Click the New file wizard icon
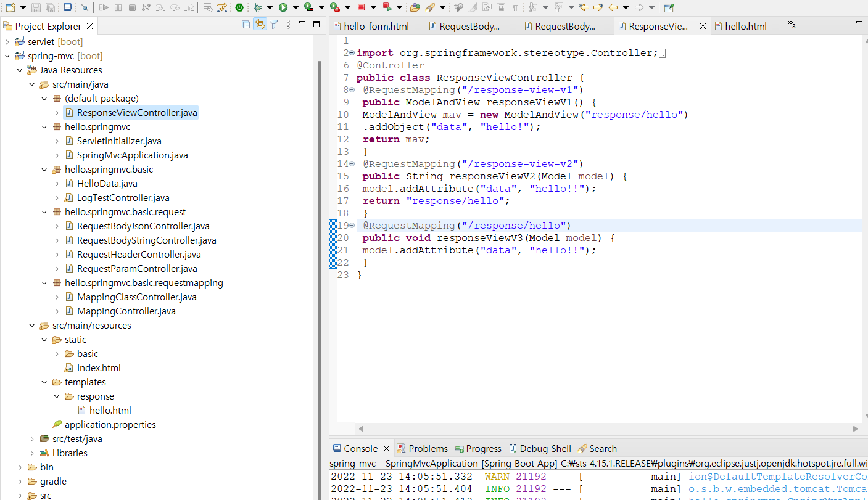This screenshot has width=868, height=500. tap(10, 7)
